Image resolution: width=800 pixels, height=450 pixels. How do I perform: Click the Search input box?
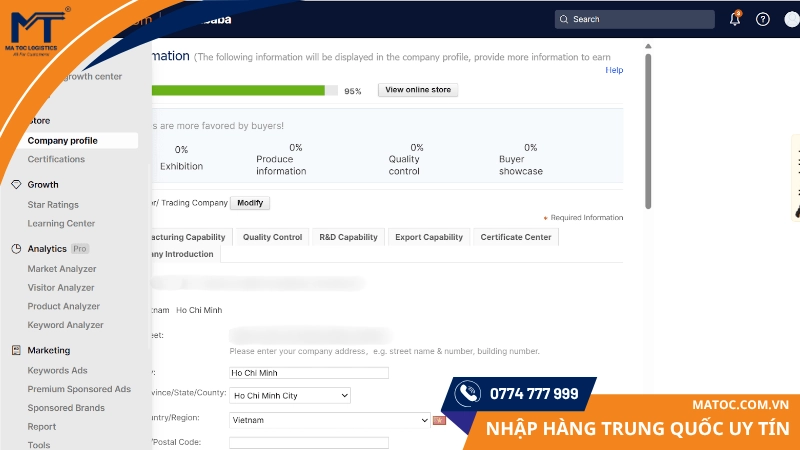point(635,19)
